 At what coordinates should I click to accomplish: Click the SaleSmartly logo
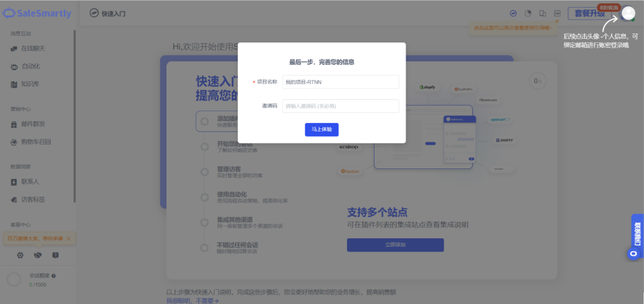pos(36,13)
